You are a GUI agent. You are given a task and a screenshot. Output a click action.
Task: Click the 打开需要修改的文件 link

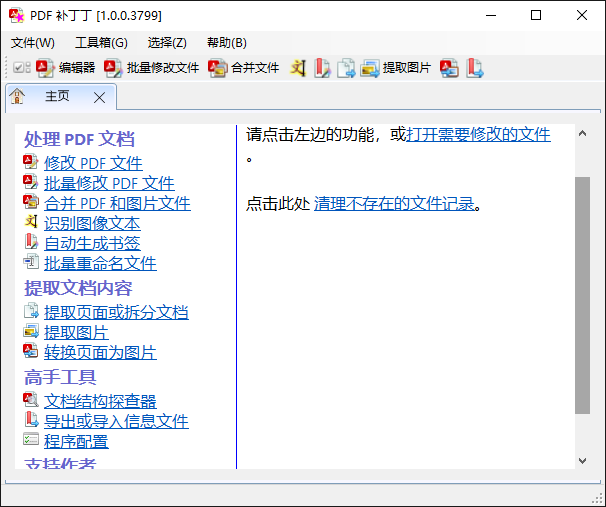(478, 134)
